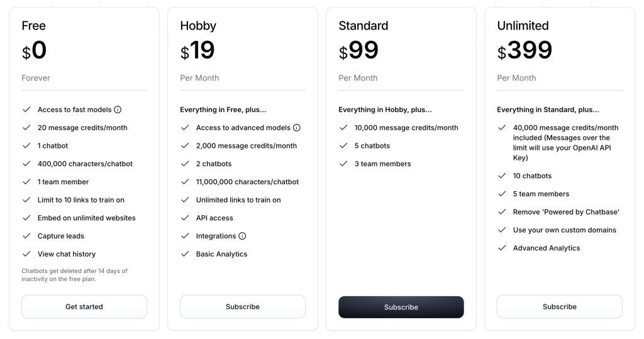
Task: Click the $399 Unlimited price
Action: (525, 51)
